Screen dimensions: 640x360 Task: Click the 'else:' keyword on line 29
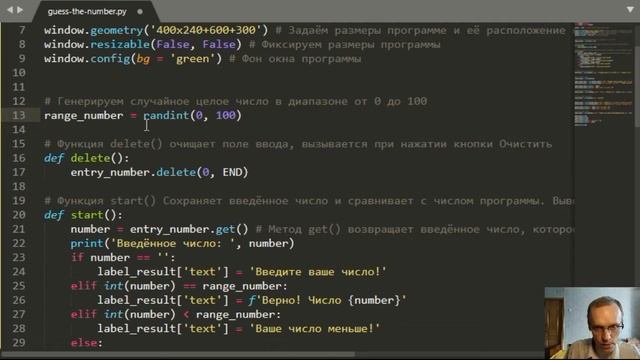click(87, 343)
